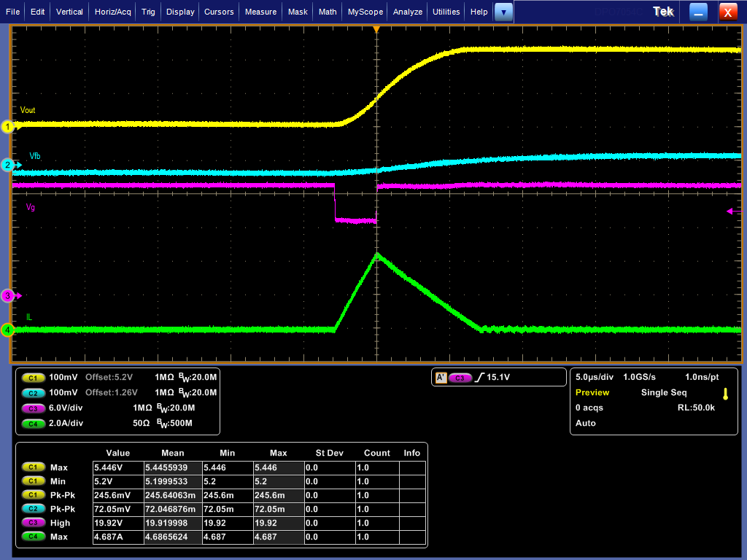Open the Vertical menu

click(x=69, y=12)
